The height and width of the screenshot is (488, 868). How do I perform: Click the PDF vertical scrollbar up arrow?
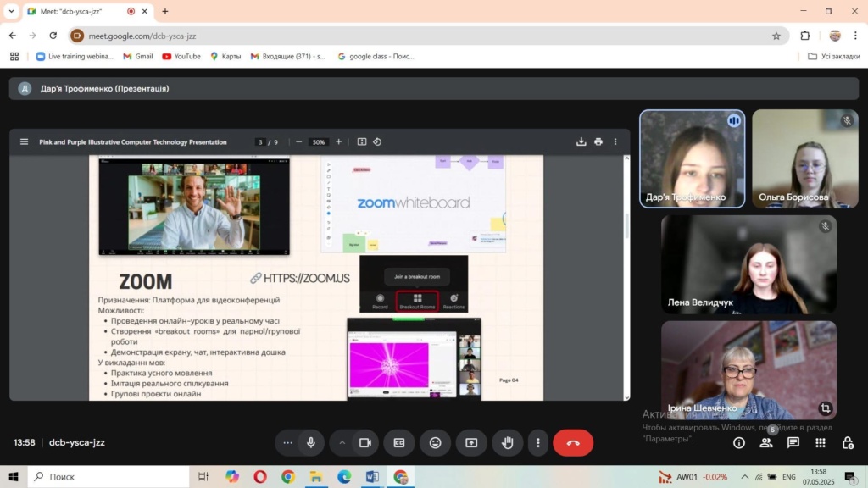click(x=626, y=158)
